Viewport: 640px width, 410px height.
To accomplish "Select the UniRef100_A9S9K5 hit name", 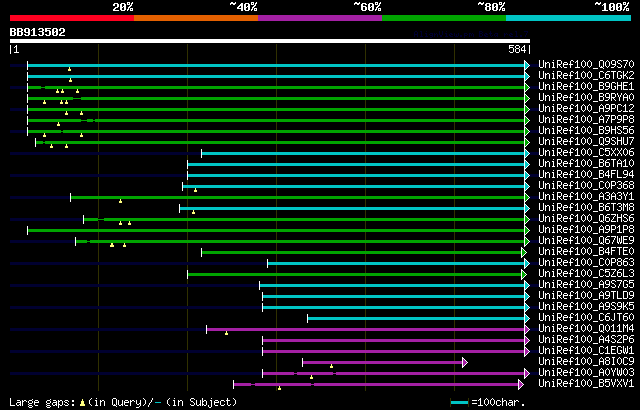I will coord(586,307).
